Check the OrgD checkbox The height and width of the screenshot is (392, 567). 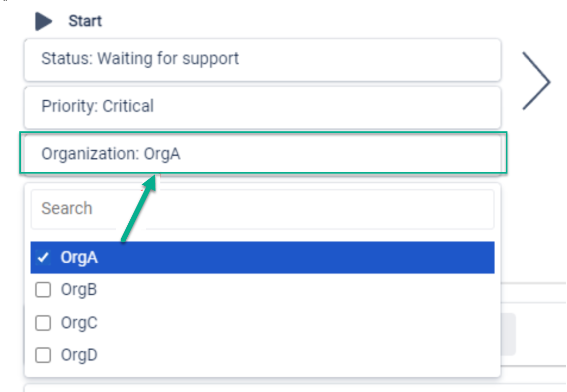tap(43, 355)
